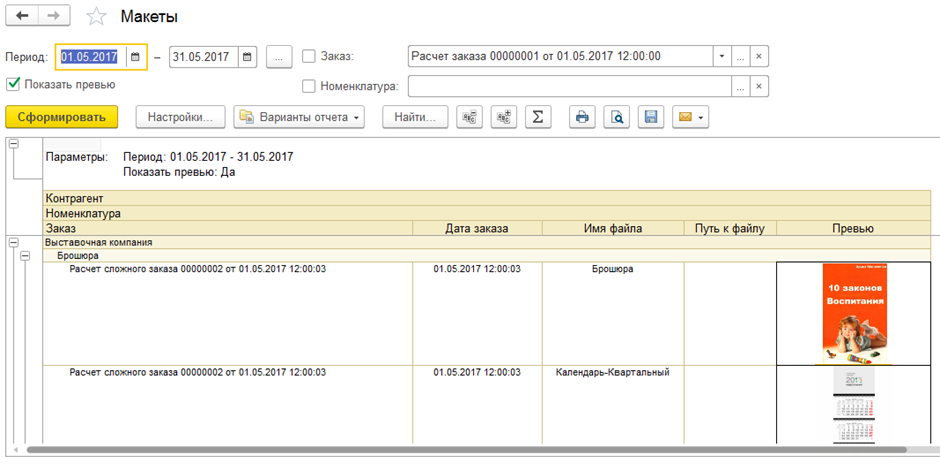This screenshot has width=940, height=463.
Task: Toggle the Заказ filter checkbox
Action: [309, 57]
